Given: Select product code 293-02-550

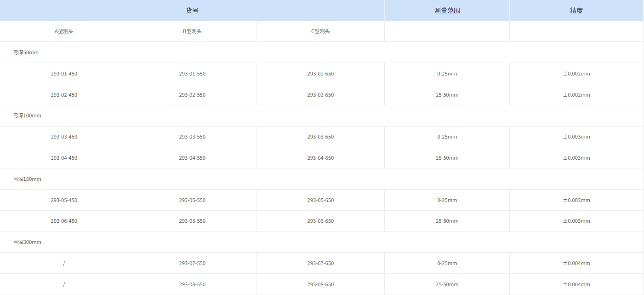Looking at the screenshot, I should tap(192, 94).
